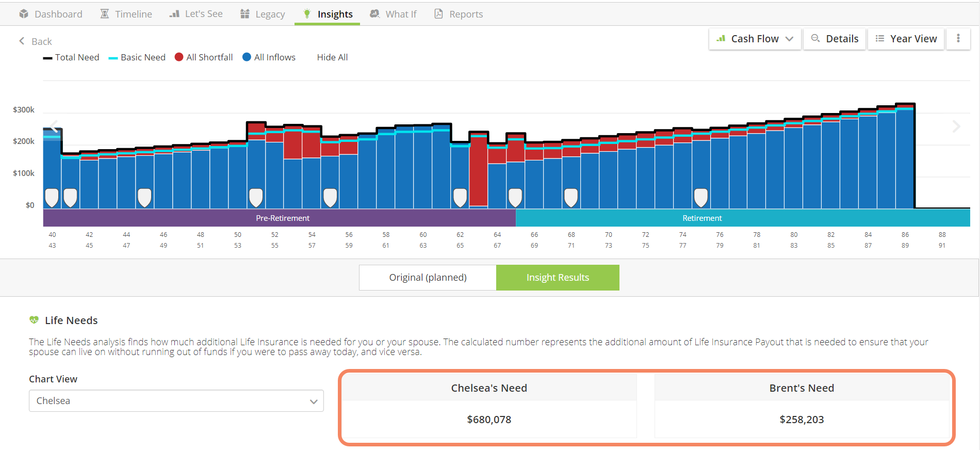Click the Legacy gift icon

coord(245,14)
